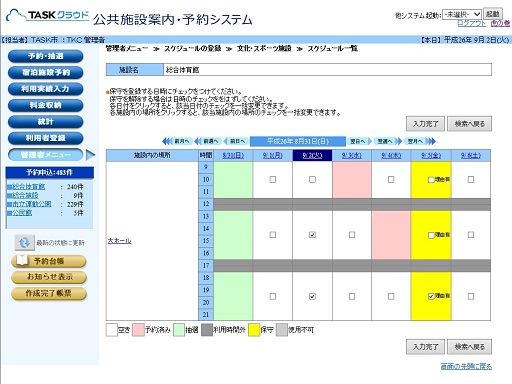Open the 予約・抽選 menu
Screen dimensions: 512x384
46,56
